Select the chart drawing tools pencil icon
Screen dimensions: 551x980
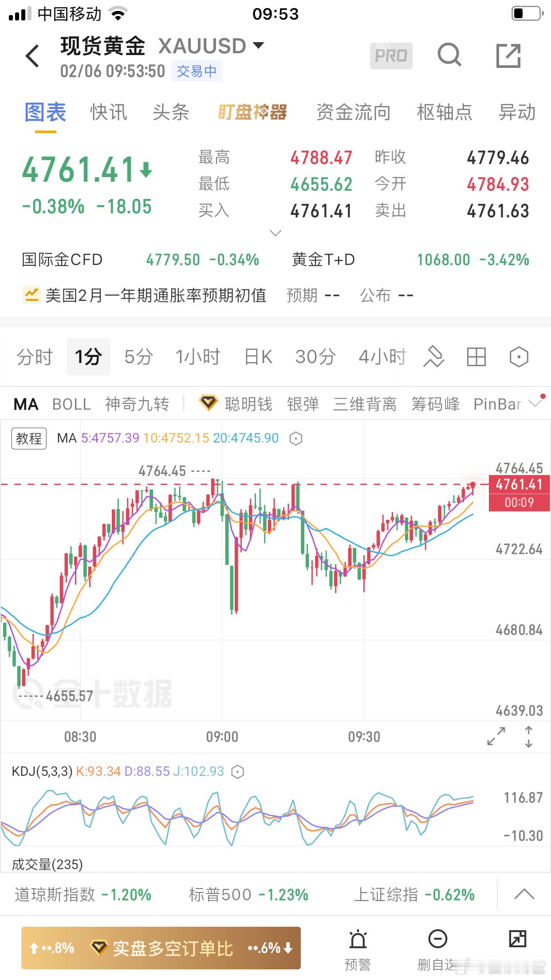point(433,356)
